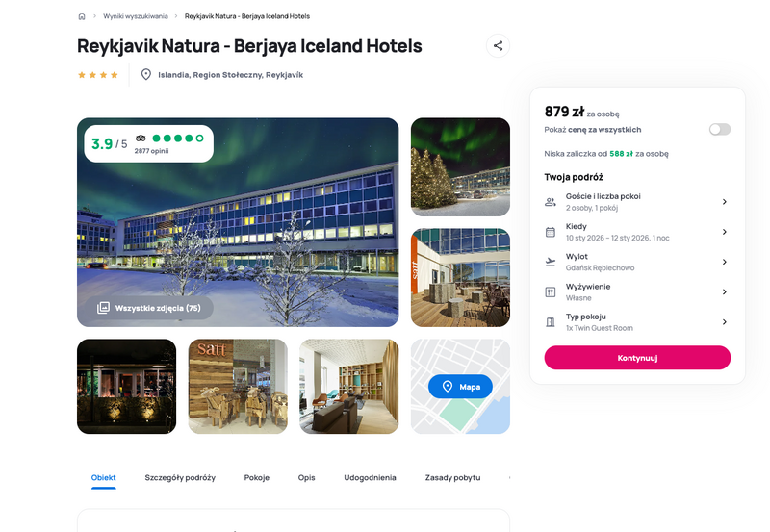Click the gallery icon in Wszystkie zdjęcia

[103, 308]
